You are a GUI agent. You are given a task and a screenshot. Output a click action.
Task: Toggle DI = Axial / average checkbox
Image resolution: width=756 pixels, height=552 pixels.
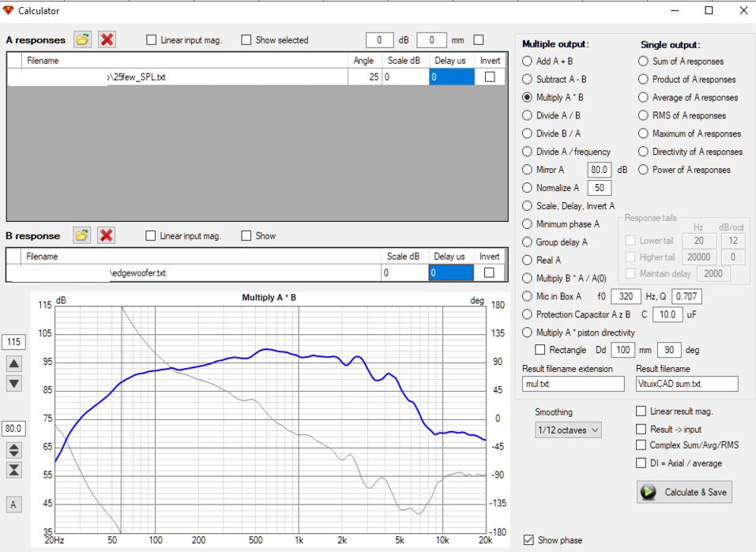pos(641,464)
